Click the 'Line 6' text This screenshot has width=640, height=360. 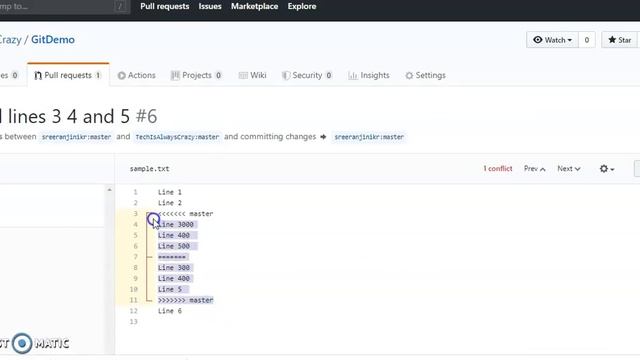[x=170, y=311]
